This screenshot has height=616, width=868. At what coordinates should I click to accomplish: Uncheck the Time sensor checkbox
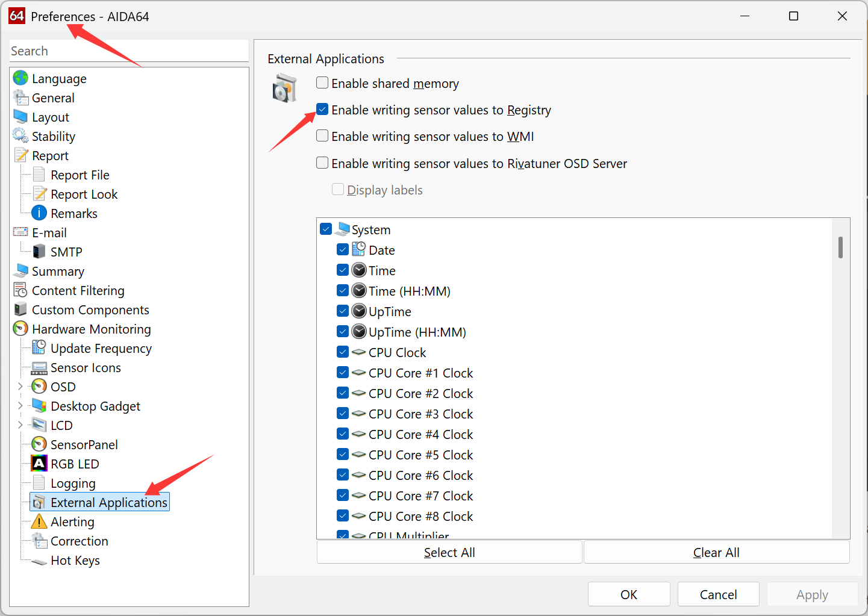(x=343, y=270)
